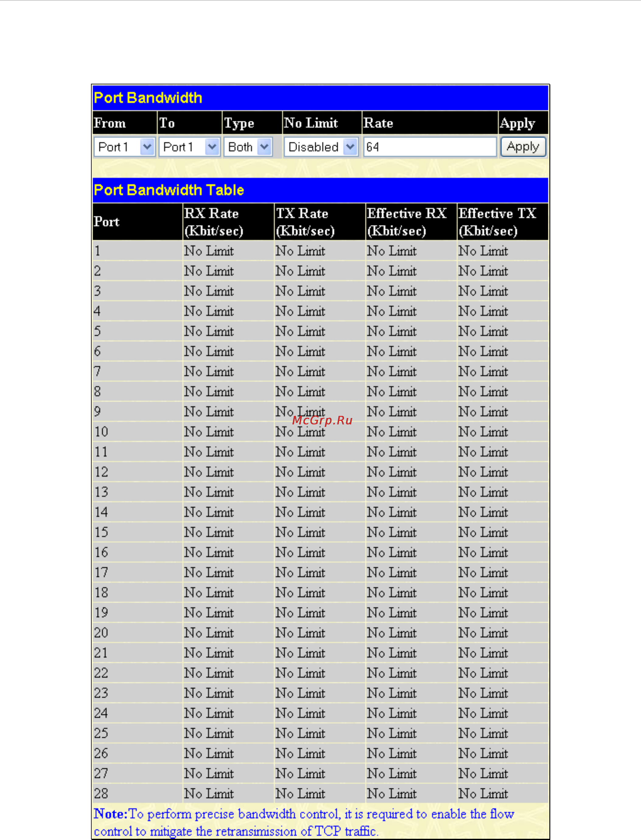
Task: Click Effective TX value for port 6
Action: point(483,351)
